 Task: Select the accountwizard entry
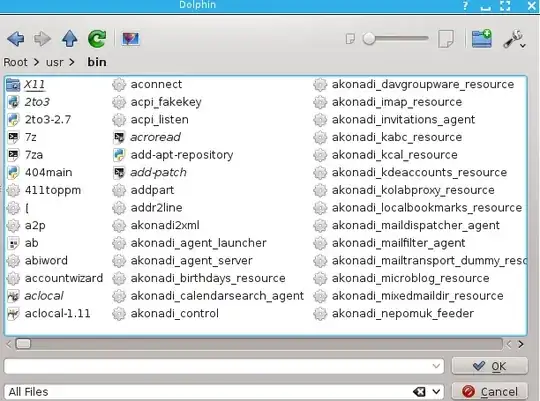click(55, 278)
